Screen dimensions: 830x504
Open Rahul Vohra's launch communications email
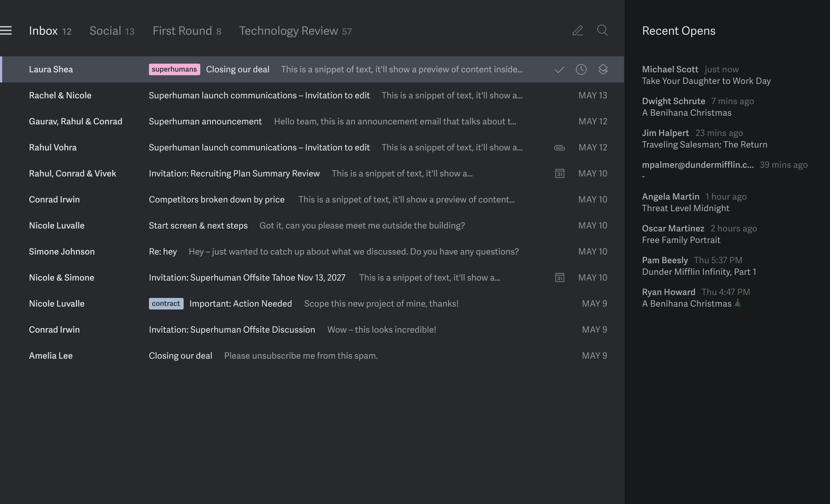312,148
